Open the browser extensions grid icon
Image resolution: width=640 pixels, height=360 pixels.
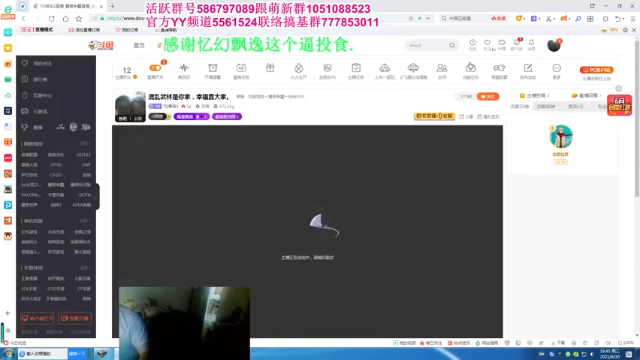590,19
